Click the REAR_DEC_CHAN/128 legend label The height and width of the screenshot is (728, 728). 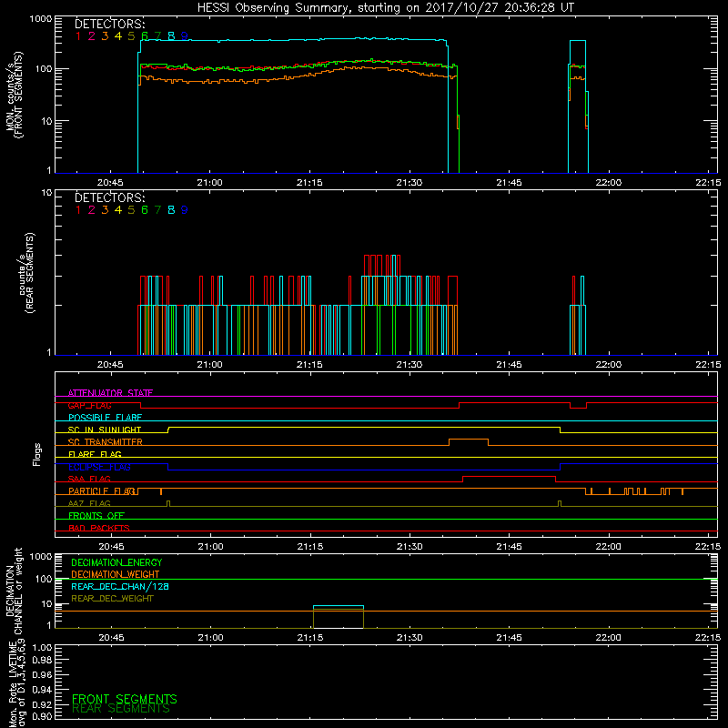(x=120, y=586)
